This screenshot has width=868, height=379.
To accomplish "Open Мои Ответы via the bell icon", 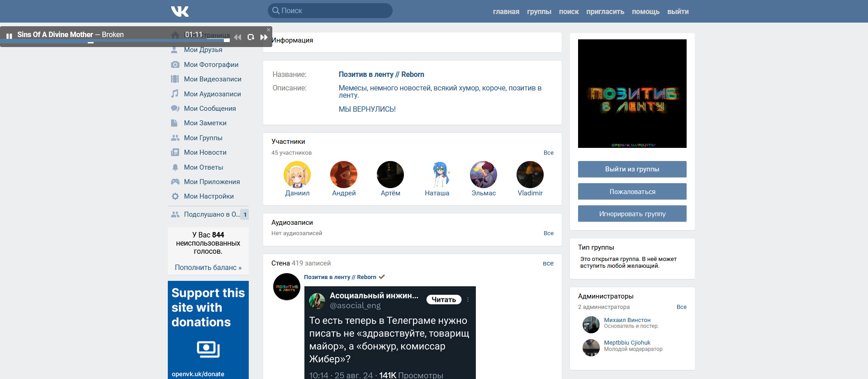I will tap(175, 167).
